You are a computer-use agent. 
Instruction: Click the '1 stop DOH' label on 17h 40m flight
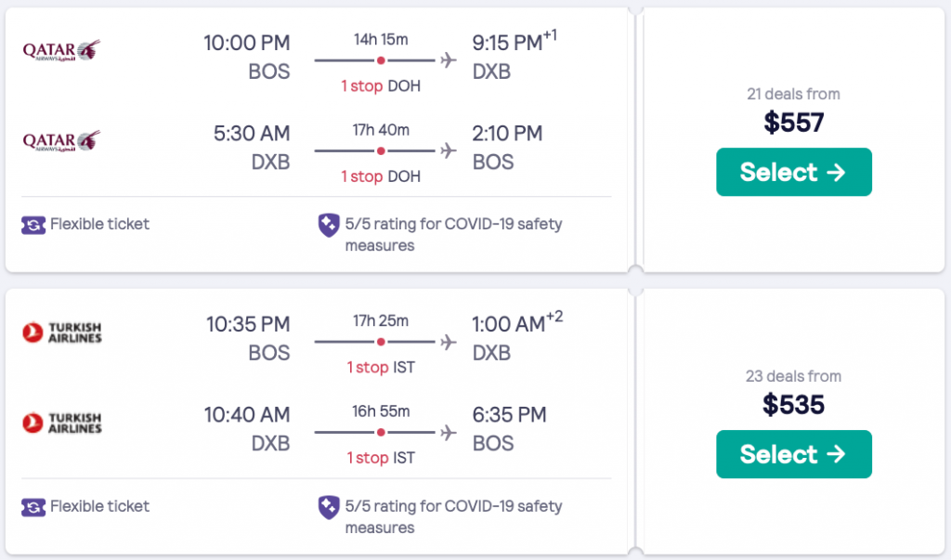(381, 176)
